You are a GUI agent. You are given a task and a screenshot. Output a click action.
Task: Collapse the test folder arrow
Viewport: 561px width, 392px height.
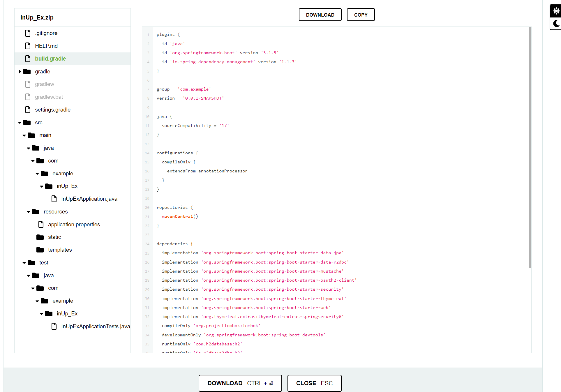pos(24,263)
